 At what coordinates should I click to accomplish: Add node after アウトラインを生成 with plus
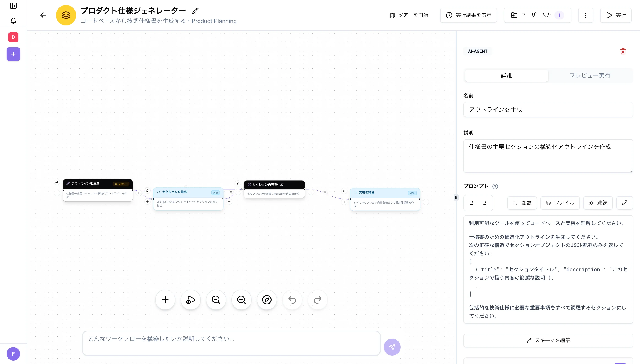point(139,193)
